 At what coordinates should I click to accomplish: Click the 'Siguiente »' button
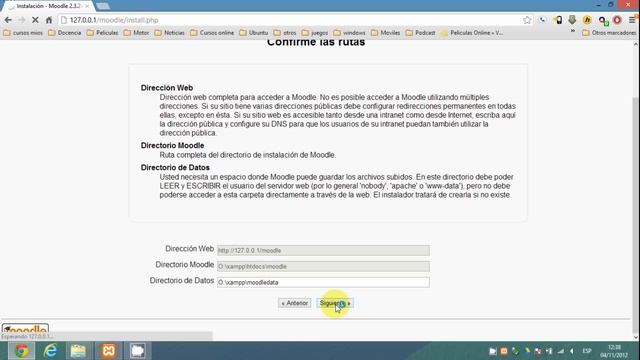coord(335,303)
